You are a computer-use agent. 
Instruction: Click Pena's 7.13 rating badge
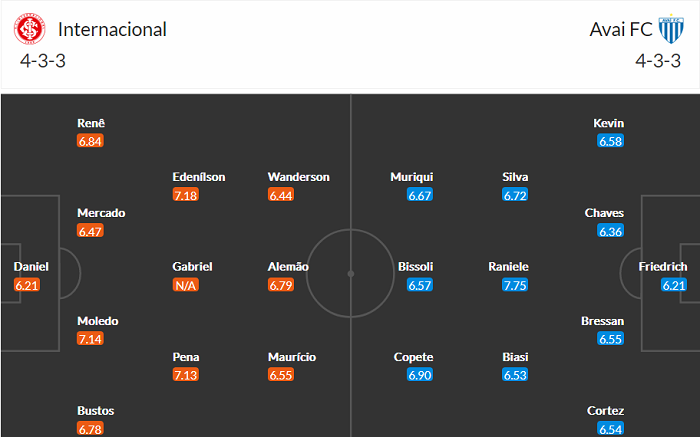click(x=185, y=373)
